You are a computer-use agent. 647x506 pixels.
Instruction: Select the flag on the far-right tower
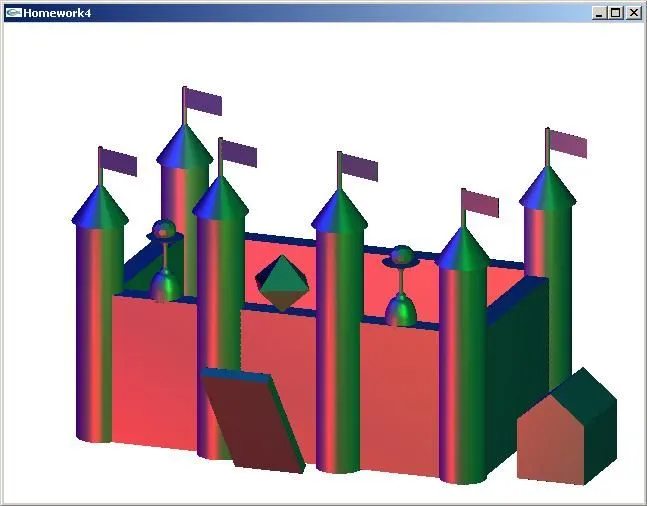click(x=568, y=144)
